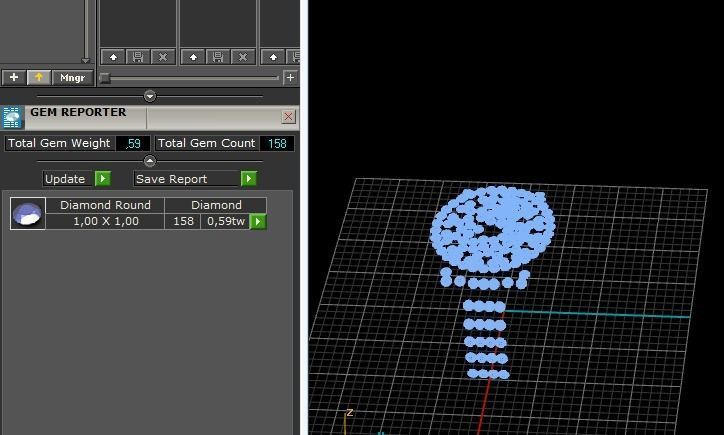This screenshot has width=724, height=435.
Task: Click the save disk icon under first slot
Action: pos(138,57)
